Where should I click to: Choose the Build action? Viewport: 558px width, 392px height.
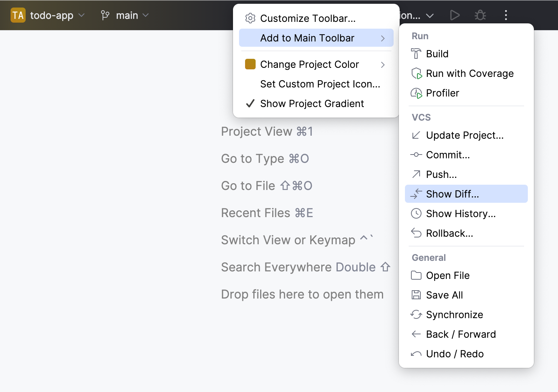437,54
